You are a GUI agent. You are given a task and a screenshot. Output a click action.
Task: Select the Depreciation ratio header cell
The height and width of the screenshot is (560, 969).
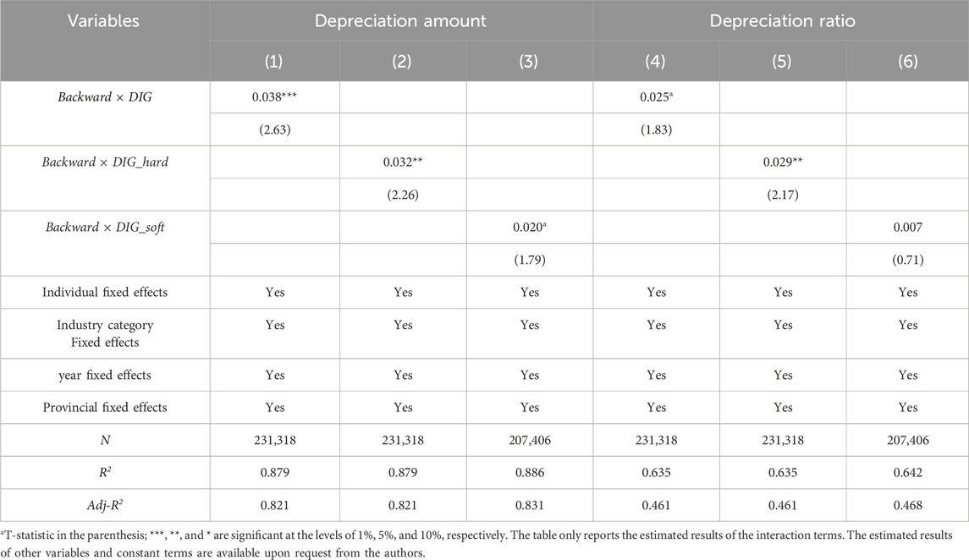point(779,21)
